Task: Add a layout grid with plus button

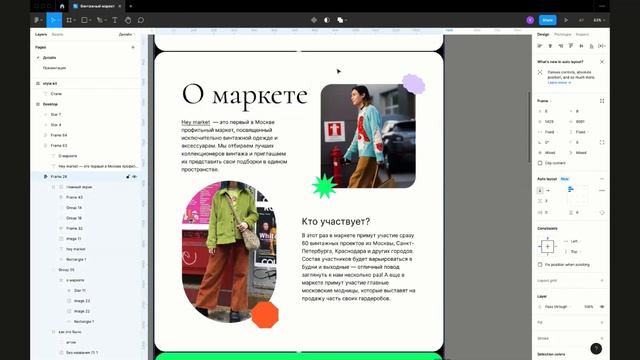Action: (602, 280)
